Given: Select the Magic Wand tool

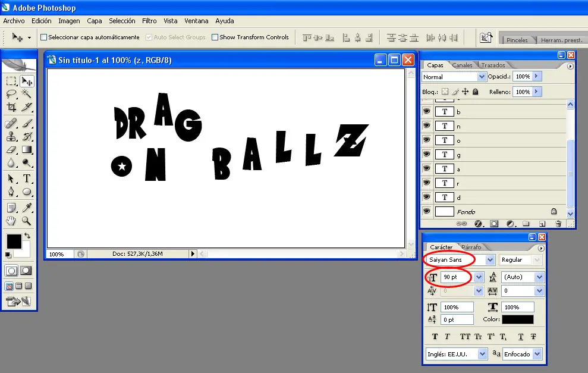Looking at the screenshot, I should [x=27, y=94].
